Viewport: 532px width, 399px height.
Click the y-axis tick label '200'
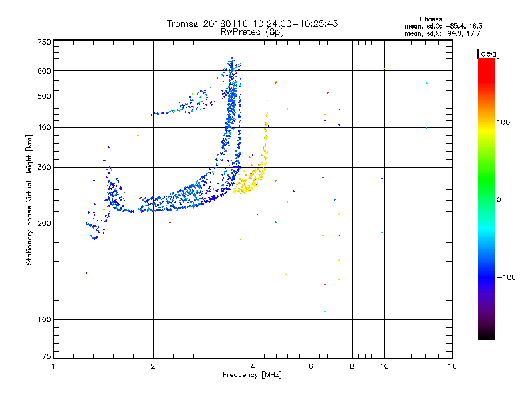[44, 223]
